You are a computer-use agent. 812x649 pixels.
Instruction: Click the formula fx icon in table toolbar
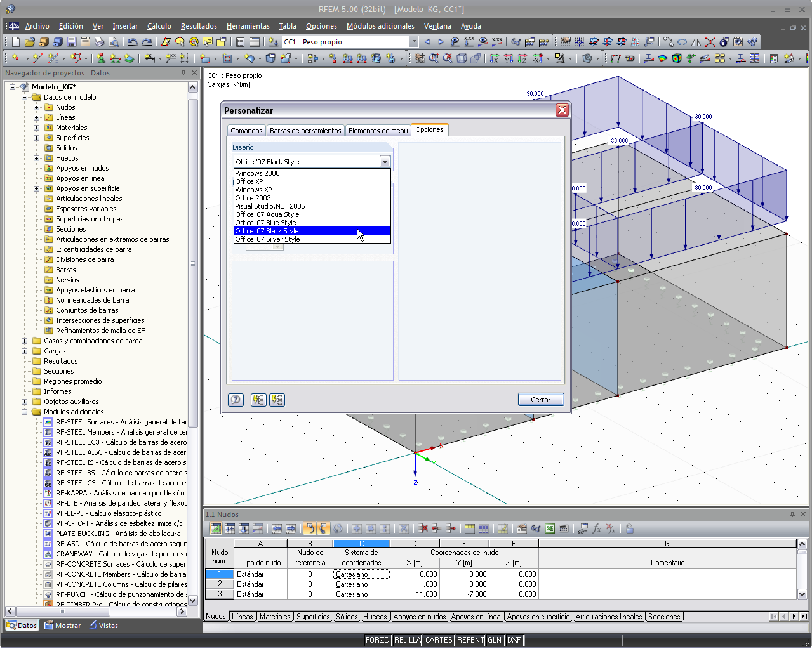click(x=597, y=528)
